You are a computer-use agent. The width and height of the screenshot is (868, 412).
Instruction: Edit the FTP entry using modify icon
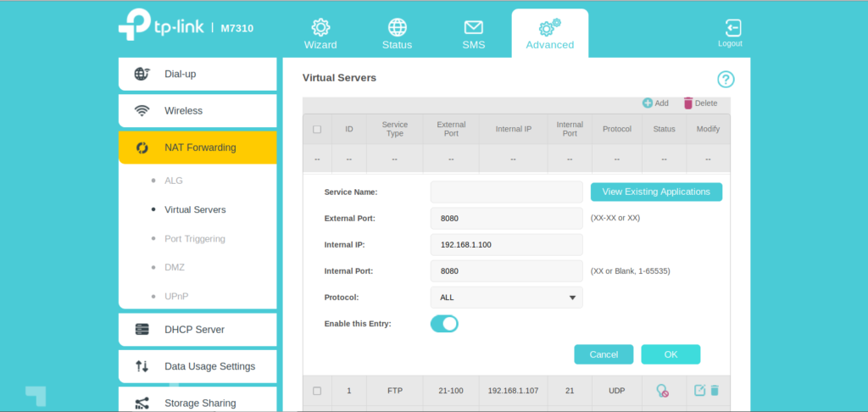[699, 390]
